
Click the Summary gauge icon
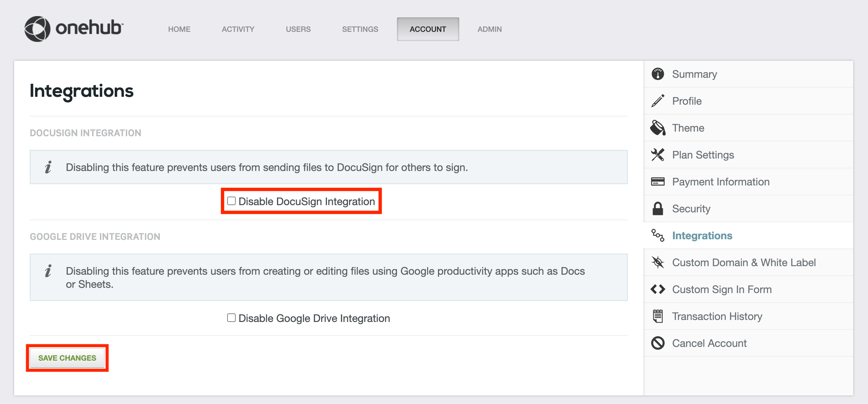pos(658,74)
